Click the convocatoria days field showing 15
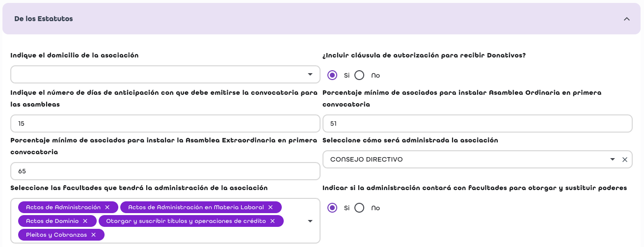Screen dimensions: 644x247 click(165, 124)
